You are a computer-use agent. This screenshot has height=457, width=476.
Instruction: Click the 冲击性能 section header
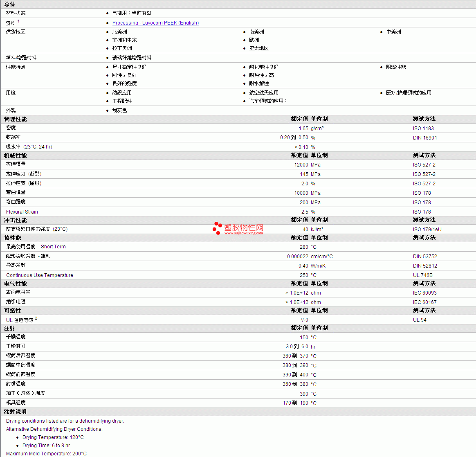16,220
